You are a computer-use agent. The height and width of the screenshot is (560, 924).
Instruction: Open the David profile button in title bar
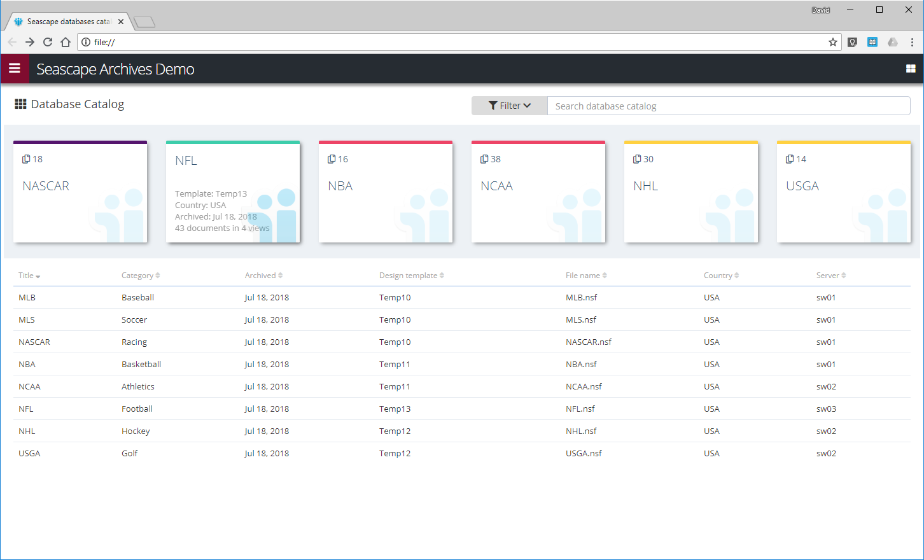click(x=821, y=10)
